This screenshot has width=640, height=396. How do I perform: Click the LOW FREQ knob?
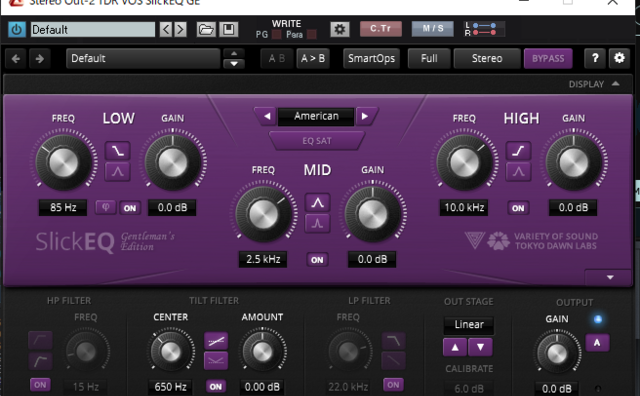click(x=63, y=162)
